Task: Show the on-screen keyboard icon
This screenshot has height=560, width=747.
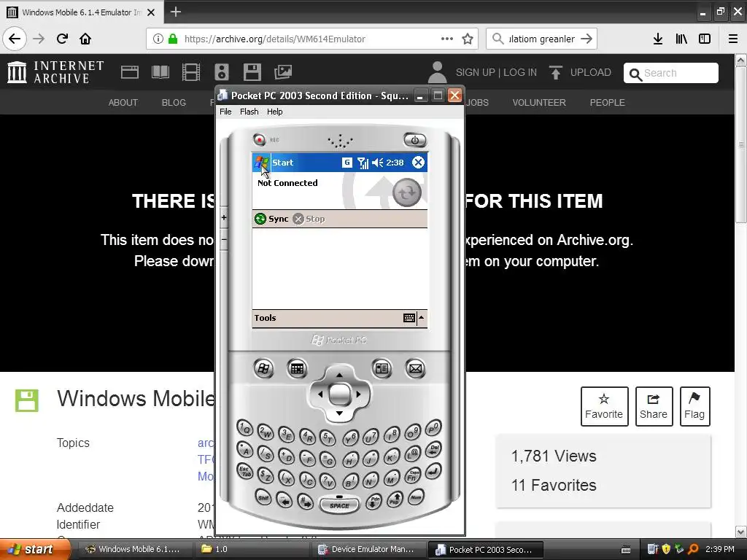Action: [x=409, y=318]
